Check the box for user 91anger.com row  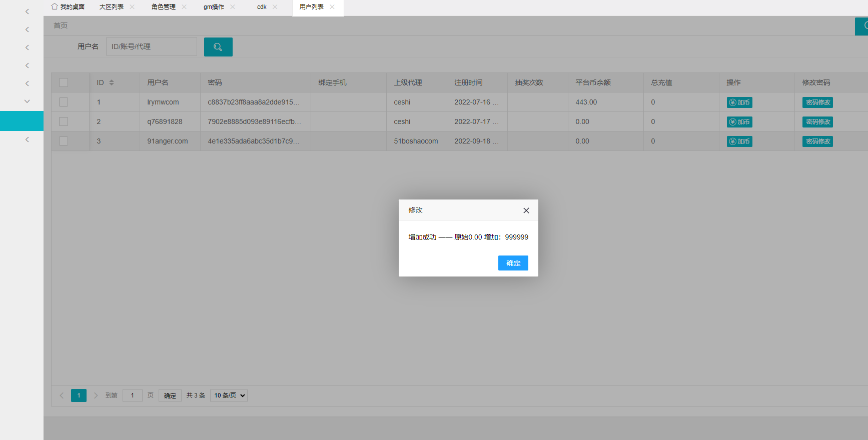click(64, 141)
